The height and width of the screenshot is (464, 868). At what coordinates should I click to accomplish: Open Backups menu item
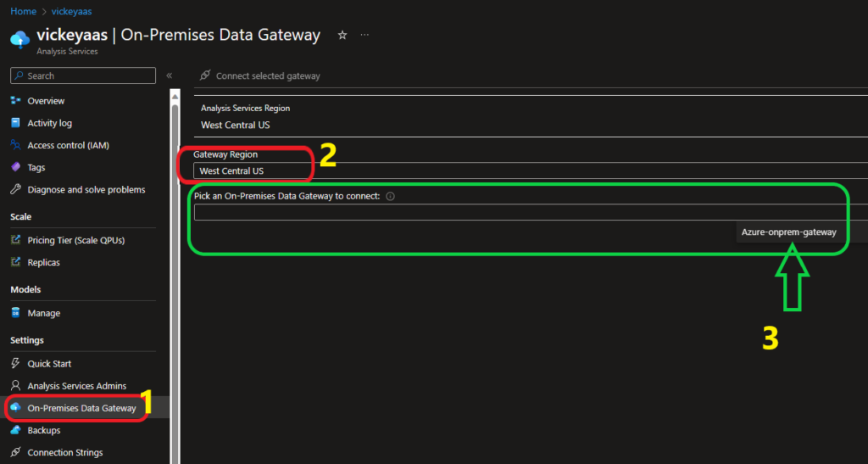44,430
